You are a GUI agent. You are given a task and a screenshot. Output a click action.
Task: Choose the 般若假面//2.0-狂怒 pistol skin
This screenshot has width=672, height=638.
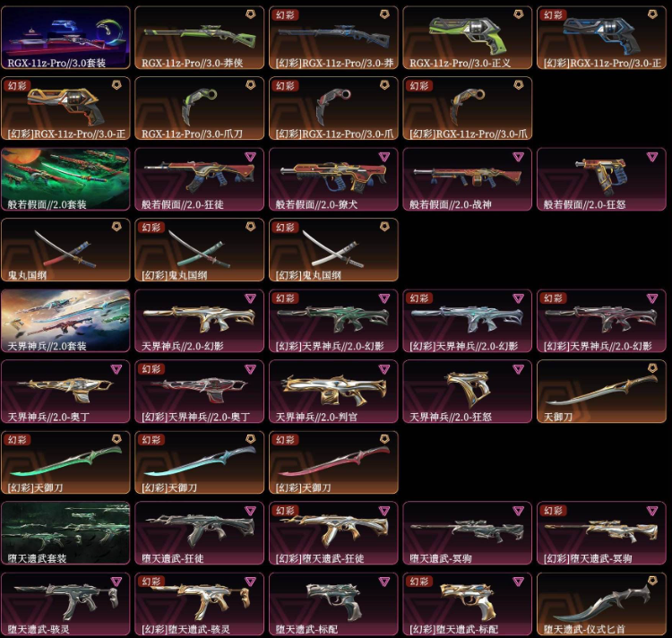tap(602, 179)
